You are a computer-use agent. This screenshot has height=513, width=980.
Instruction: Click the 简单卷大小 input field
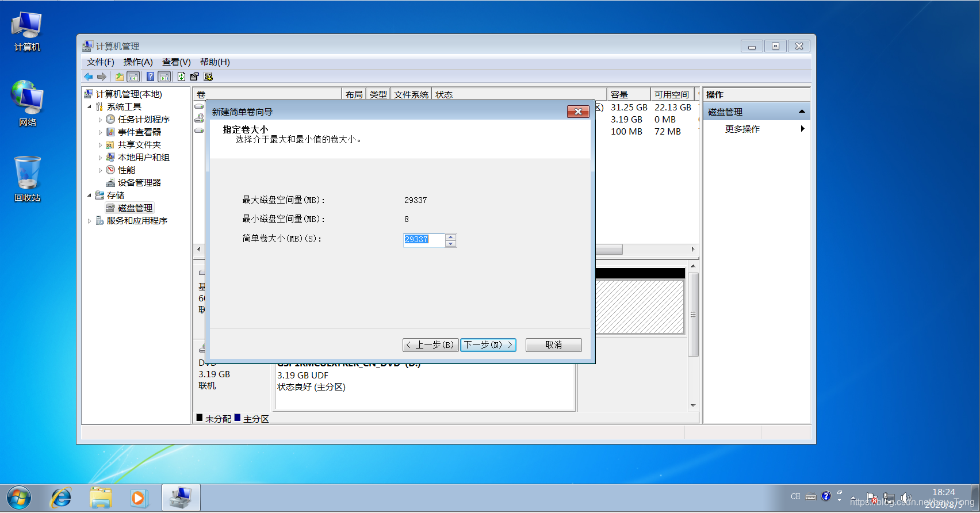424,240
